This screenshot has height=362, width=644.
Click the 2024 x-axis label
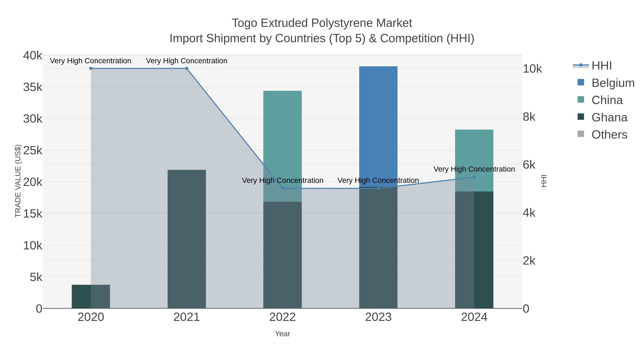tap(474, 317)
